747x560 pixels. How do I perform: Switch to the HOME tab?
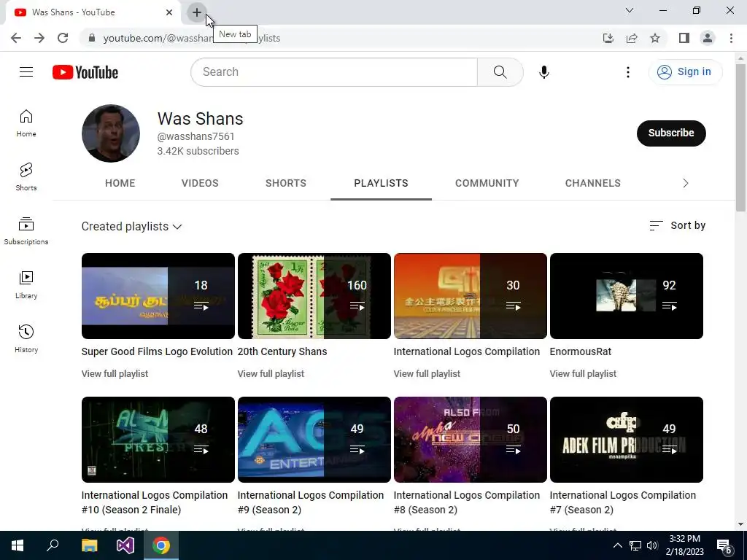pyautogui.click(x=120, y=183)
